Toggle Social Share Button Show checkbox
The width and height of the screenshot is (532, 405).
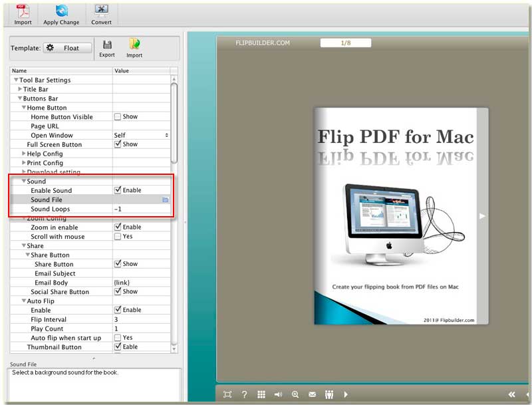[118, 291]
